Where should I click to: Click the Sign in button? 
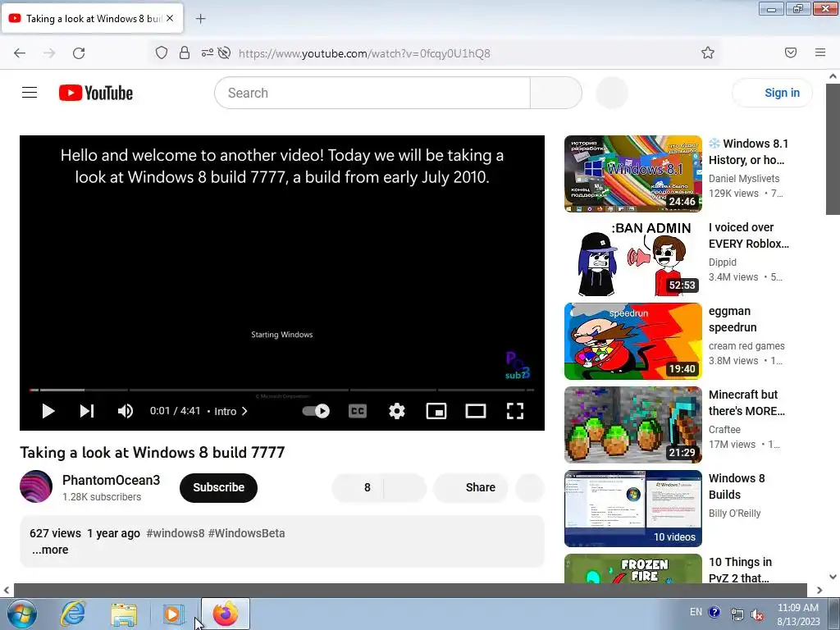(773, 93)
